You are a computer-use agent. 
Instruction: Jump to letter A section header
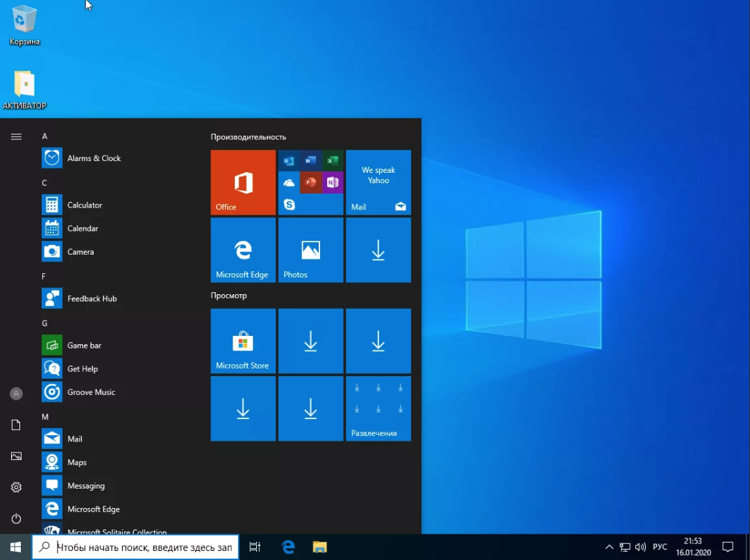point(44,136)
